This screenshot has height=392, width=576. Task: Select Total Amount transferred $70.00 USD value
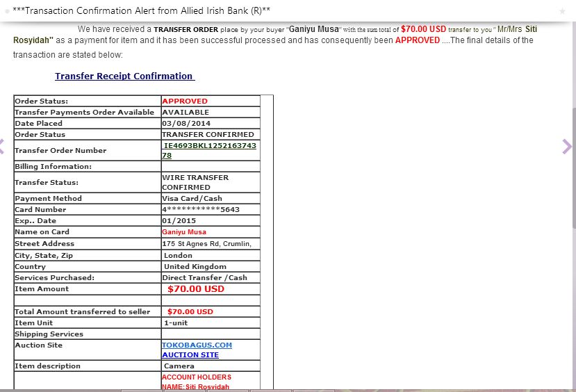[x=190, y=312]
